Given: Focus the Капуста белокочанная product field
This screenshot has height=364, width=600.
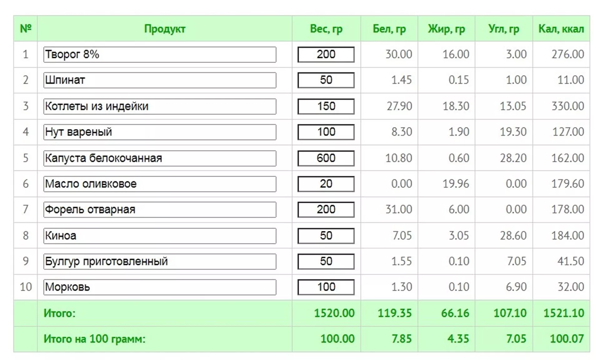Looking at the screenshot, I should [x=160, y=158].
